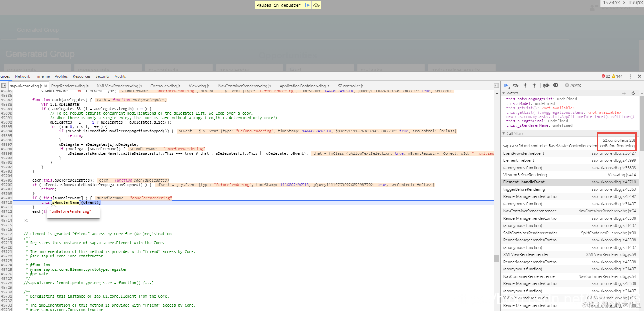The height and width of the screenshot is (311, 644).
Task: Switch to the View-dbg.js file tab
Action: tap(199, 86)
